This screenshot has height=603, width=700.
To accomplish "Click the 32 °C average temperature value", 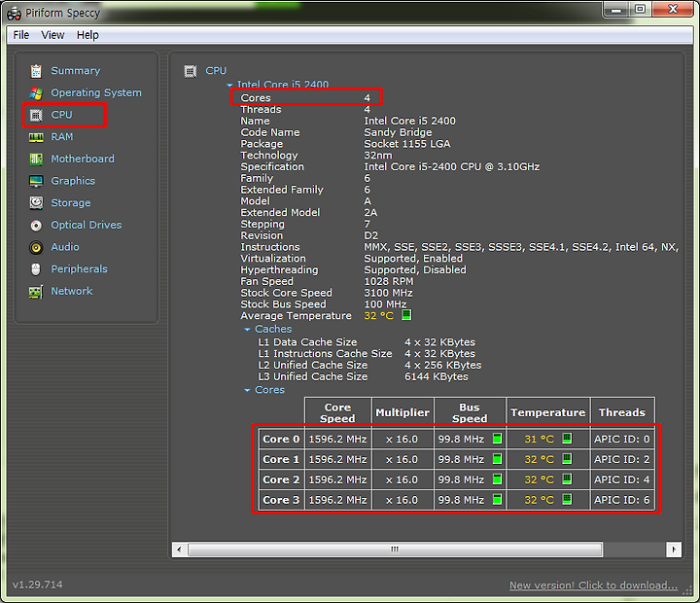I will coord(378,316).
